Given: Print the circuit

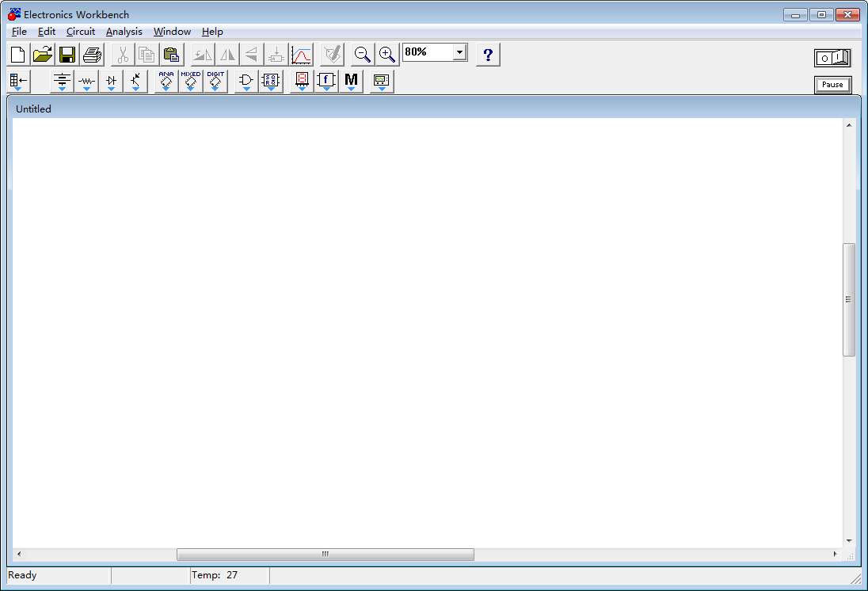Looking at the screenshot, I should 92,55.
